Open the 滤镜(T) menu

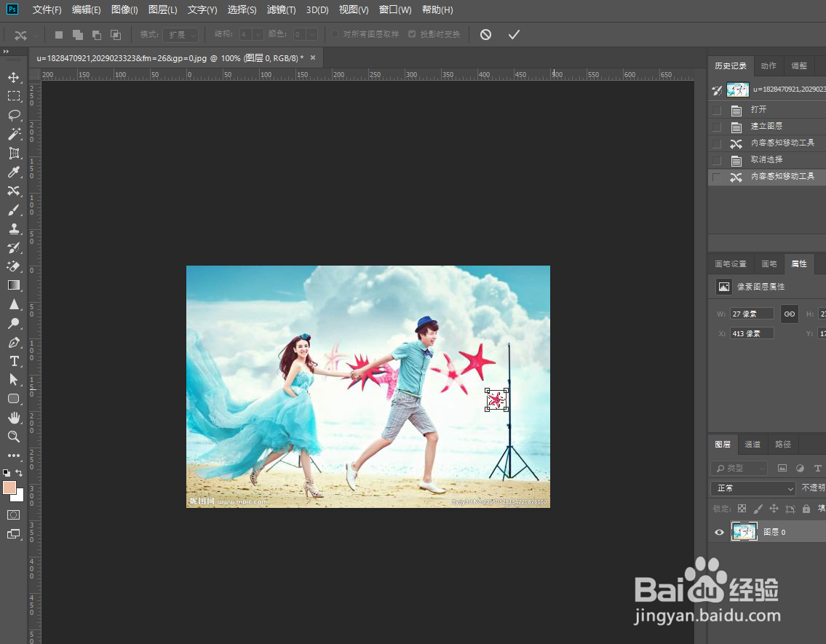point(282,10)
